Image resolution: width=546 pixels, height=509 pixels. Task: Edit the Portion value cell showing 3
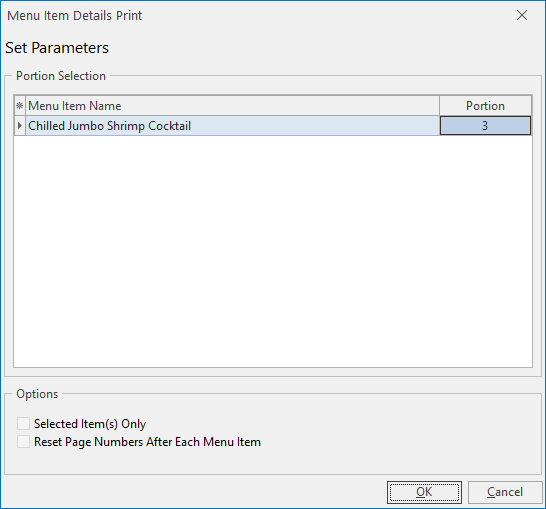tap(485, 125)
